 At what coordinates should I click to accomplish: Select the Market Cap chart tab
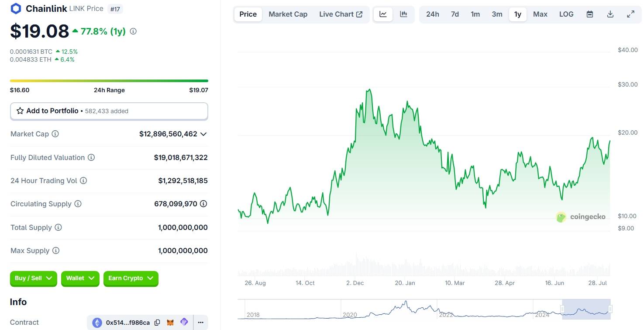pyautogui.click(x=288, y=14)
